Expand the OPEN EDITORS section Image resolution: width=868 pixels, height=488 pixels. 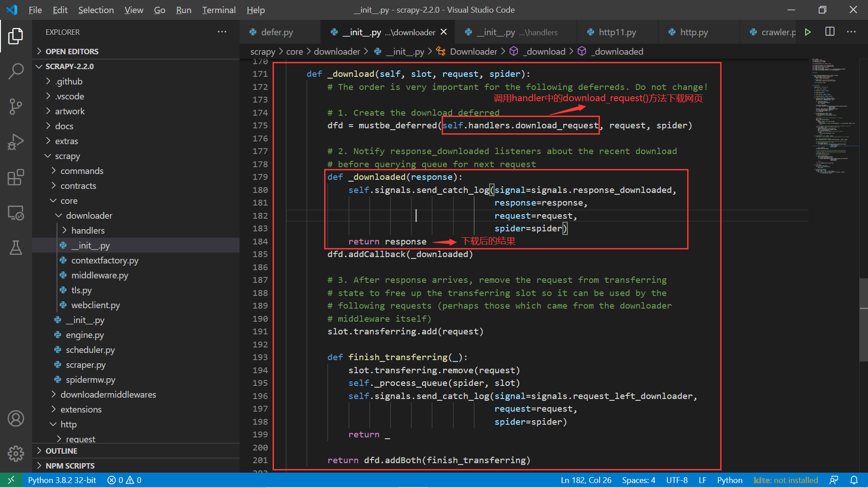pyautogui.click(x=136, y=52)
